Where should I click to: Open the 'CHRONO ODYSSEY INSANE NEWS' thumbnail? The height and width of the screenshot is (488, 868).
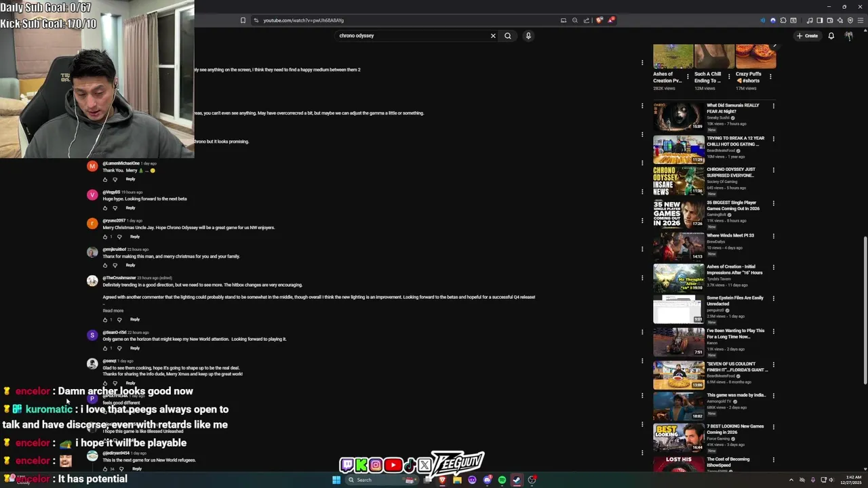(679, 181)
